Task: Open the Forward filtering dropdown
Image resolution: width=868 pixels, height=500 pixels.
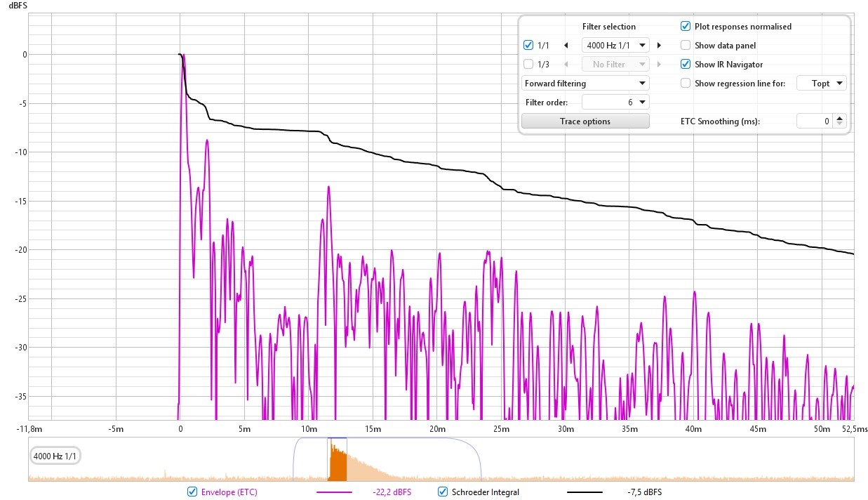Action: pos(585,84)
